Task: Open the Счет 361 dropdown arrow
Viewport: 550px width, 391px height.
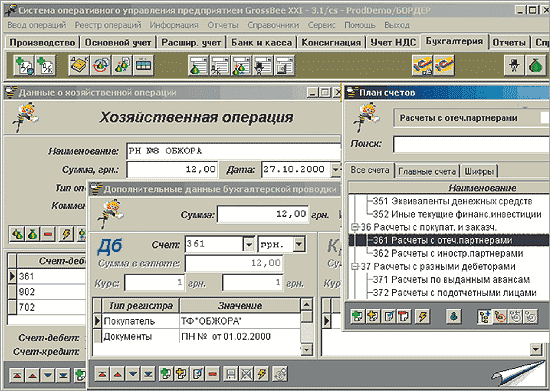Action: pos(249,244)
